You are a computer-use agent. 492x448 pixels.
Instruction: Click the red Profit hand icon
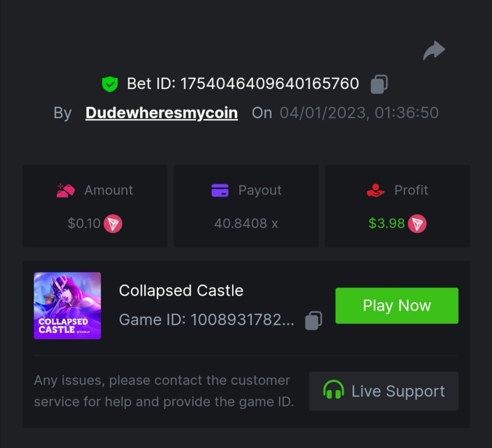point(375,190)
